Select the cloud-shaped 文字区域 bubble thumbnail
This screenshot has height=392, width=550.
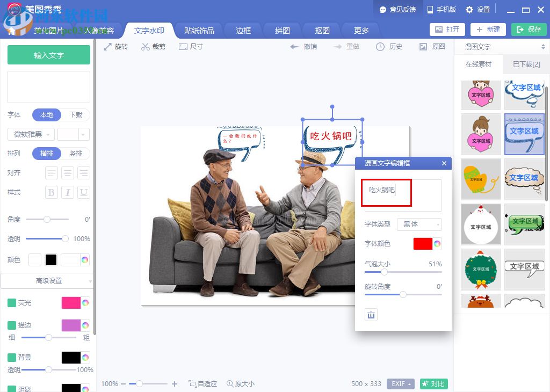click(x=525, y=177)
